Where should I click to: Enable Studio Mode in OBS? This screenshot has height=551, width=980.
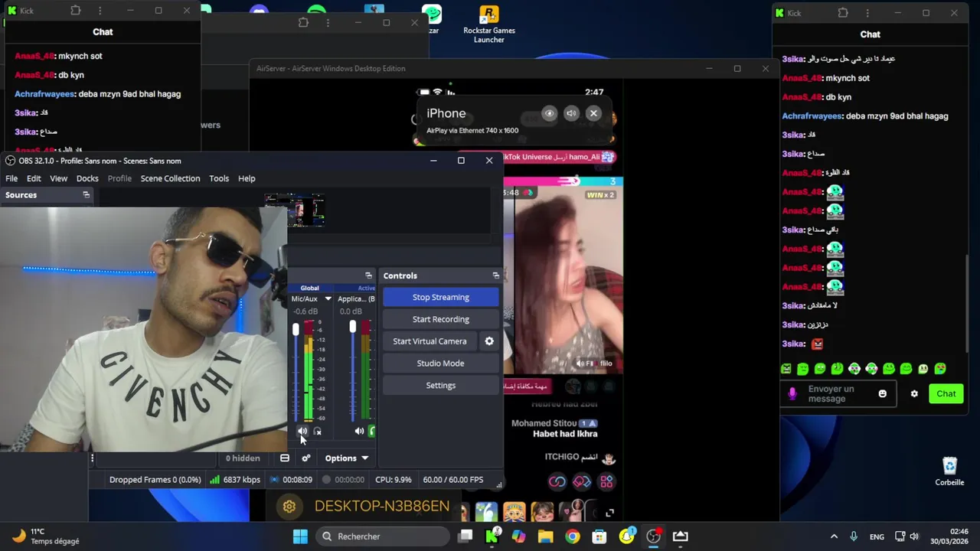coord(440,364)
